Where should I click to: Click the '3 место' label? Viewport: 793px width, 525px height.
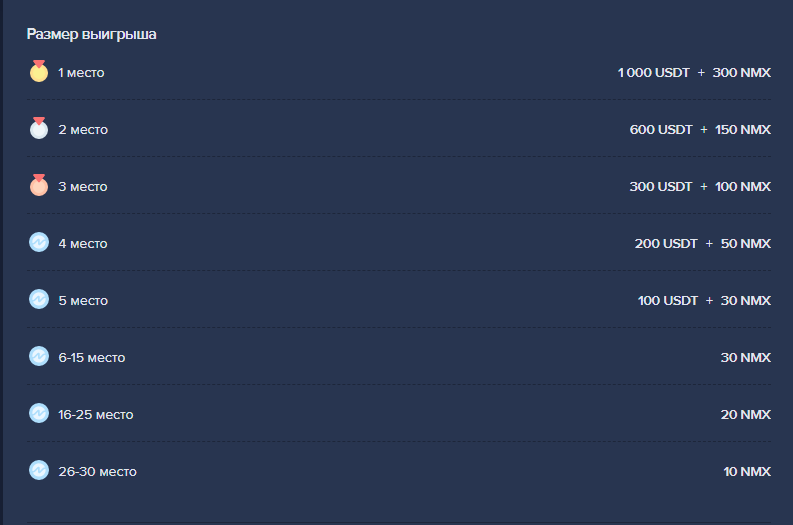83,187
